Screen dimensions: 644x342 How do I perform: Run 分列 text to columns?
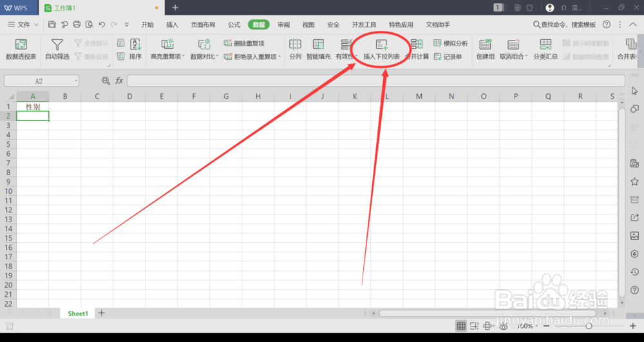[296, 49]
